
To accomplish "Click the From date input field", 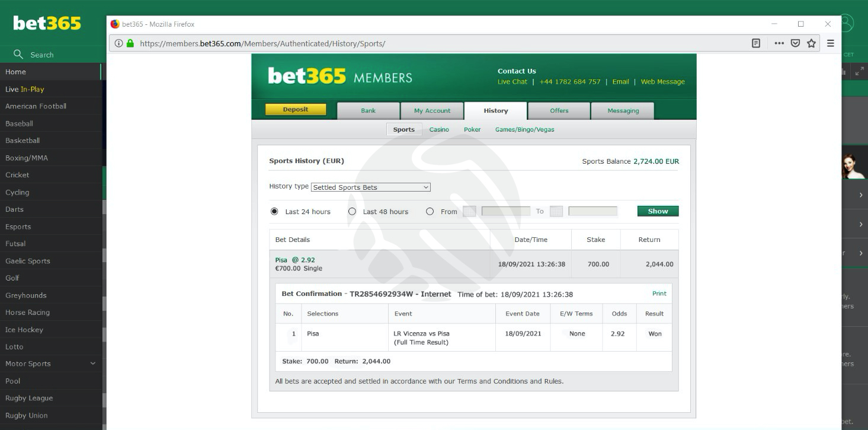I will pos(505,211).
